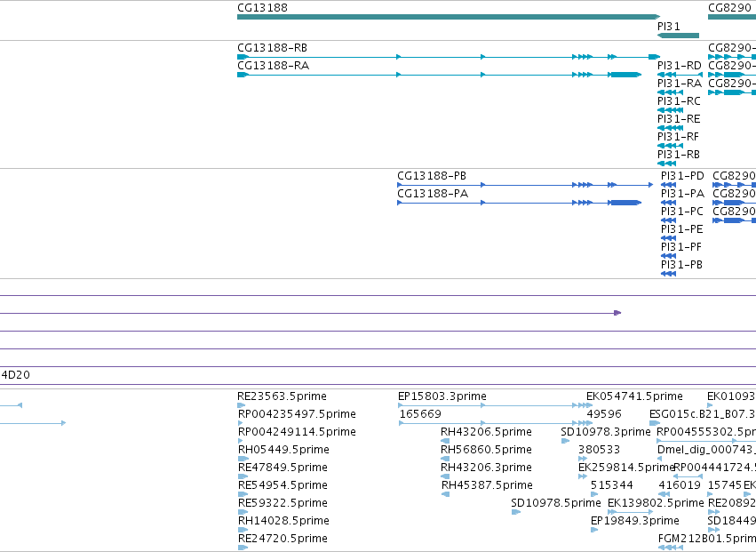This screenshot has width=756, height=552.
Task: Click the 515344 feature label
Action: tap(612, 485)
